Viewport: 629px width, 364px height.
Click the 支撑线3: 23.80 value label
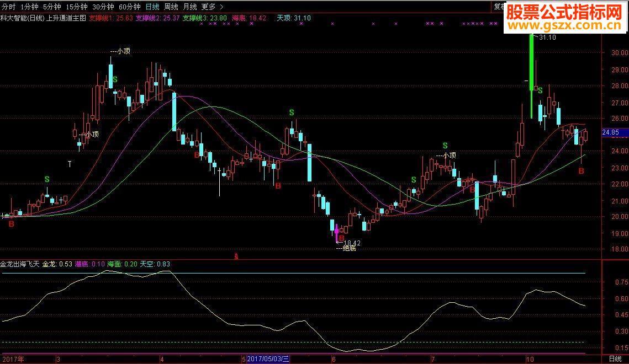[x=204, y=18]
